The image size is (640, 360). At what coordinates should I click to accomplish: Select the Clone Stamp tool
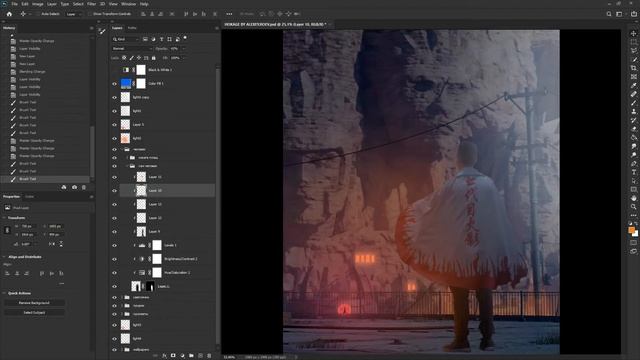tap(633, 111)
